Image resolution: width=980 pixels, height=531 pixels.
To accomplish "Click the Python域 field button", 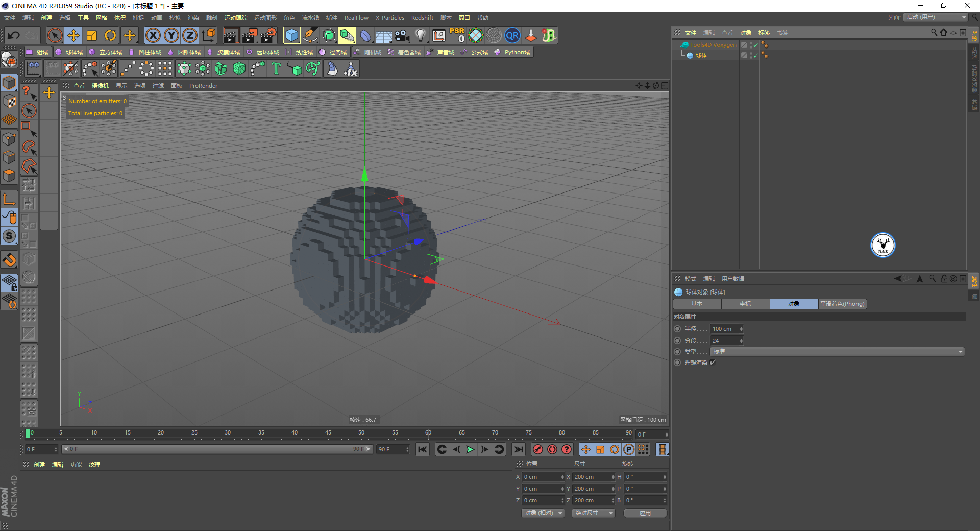I will click(513, 52).
